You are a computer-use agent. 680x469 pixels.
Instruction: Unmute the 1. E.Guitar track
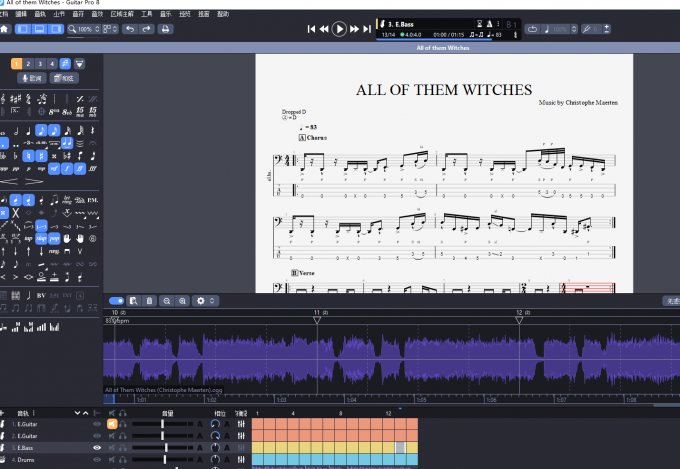click(112, 424)
